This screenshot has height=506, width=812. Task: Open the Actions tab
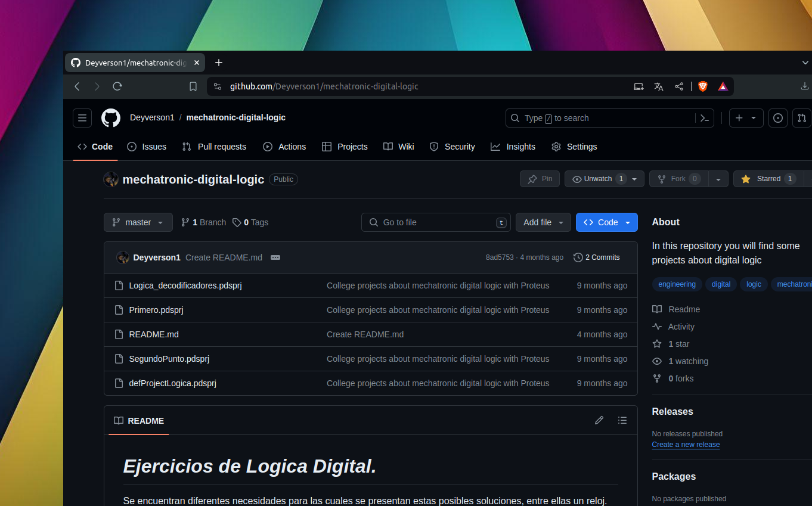(284, 147)
